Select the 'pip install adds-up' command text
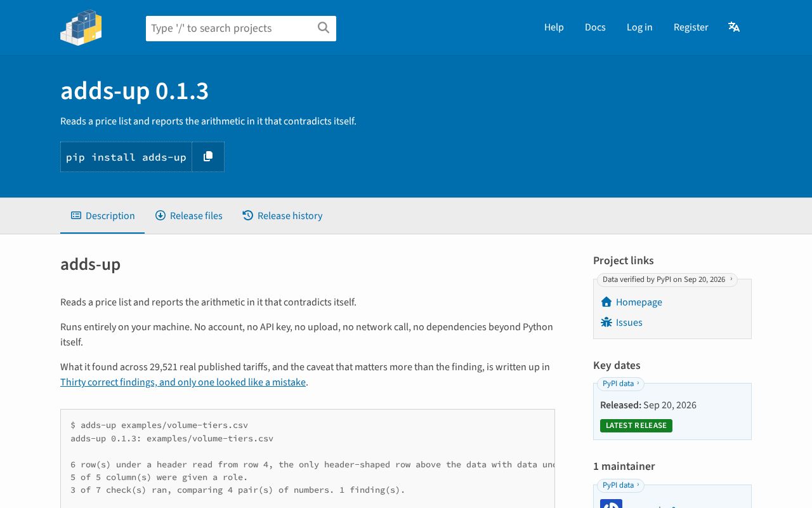 click(x=126, y=157)
